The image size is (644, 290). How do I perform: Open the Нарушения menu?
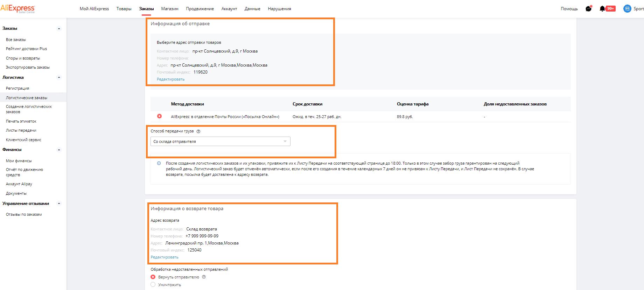click(x=279, y=9)
